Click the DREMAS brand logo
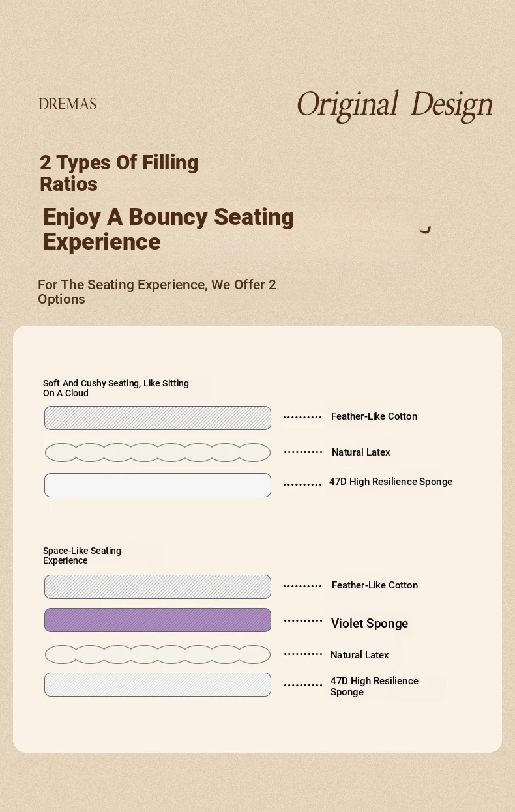This screenshot has width=515, height=812. coord(67,104)
